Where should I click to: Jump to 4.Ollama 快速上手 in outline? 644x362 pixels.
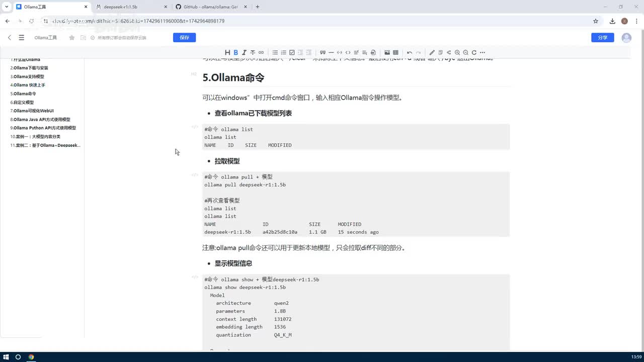[x=28, y=85]
